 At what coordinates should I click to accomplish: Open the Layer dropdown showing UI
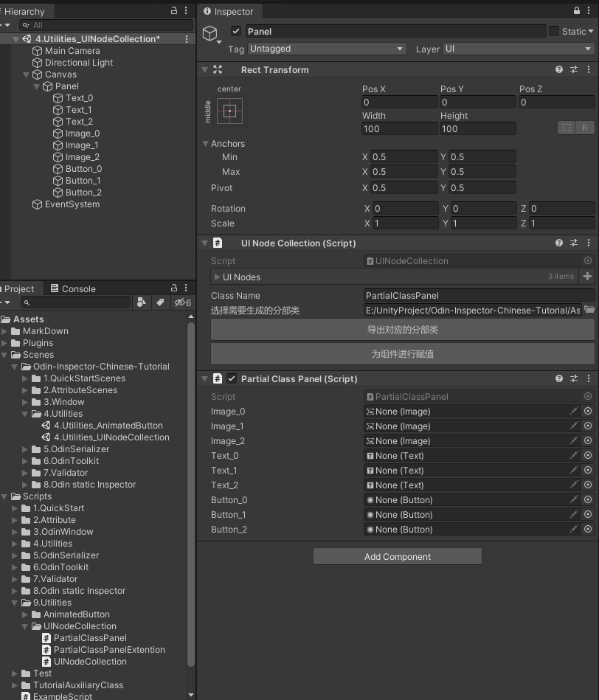[518, 49]
